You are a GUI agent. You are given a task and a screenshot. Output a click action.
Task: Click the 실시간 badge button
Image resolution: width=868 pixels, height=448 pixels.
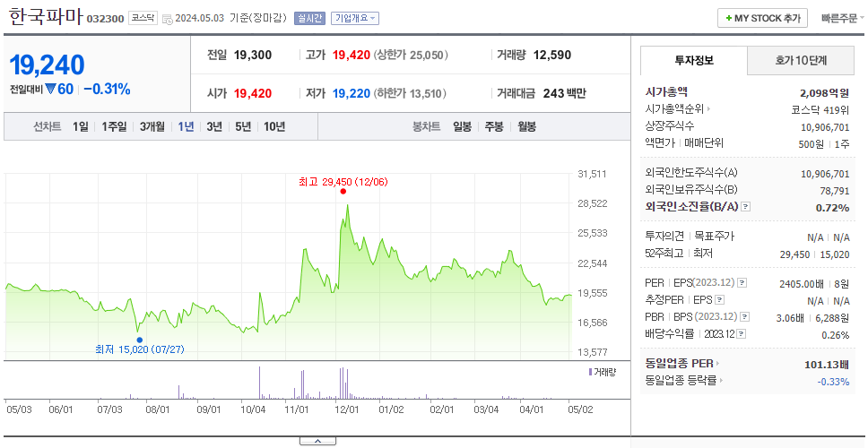tap(310, 18)
